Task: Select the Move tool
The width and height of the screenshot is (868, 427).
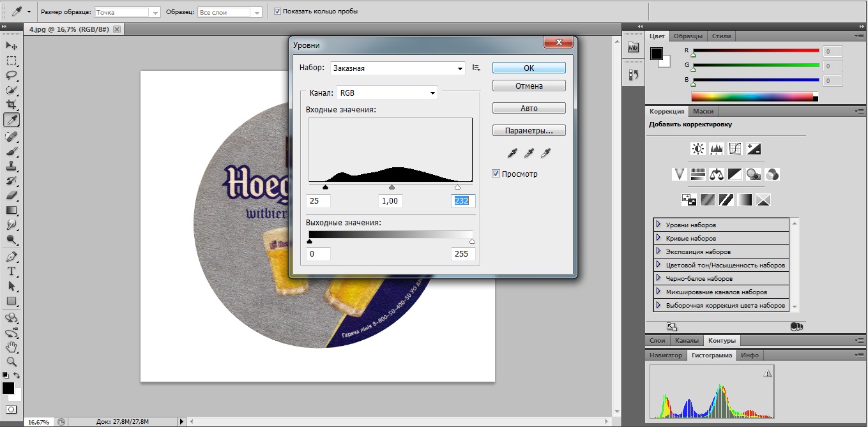Action: [11, 46]
